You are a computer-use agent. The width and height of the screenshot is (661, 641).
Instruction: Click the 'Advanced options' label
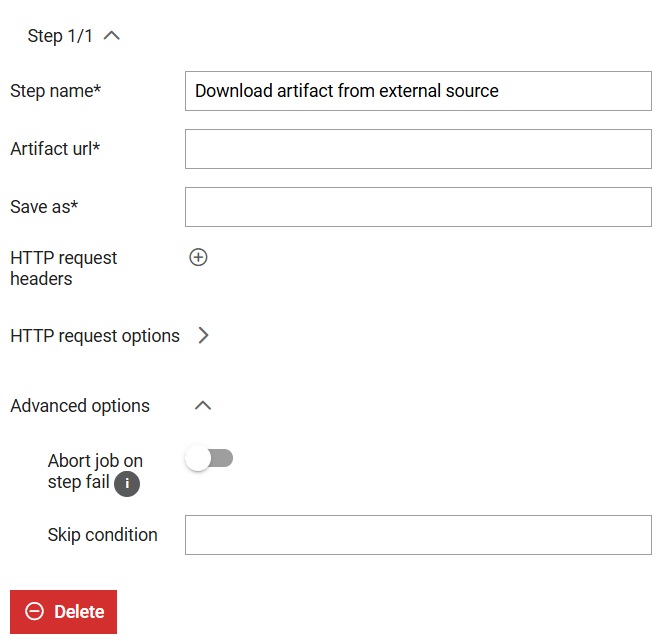[80, 406]
